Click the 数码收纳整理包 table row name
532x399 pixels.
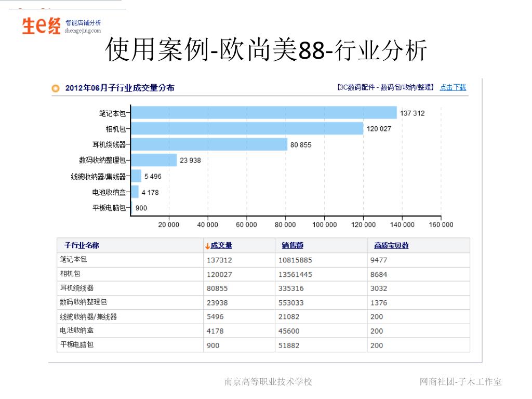coord(83,302)
